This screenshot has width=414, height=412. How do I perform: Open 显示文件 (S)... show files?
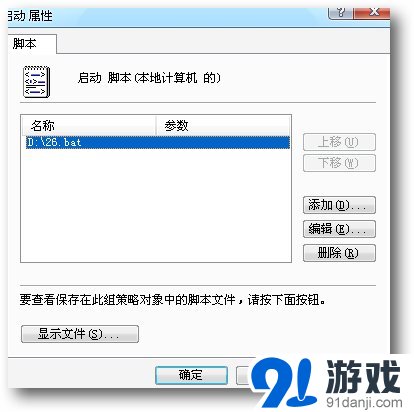(80, 334)
